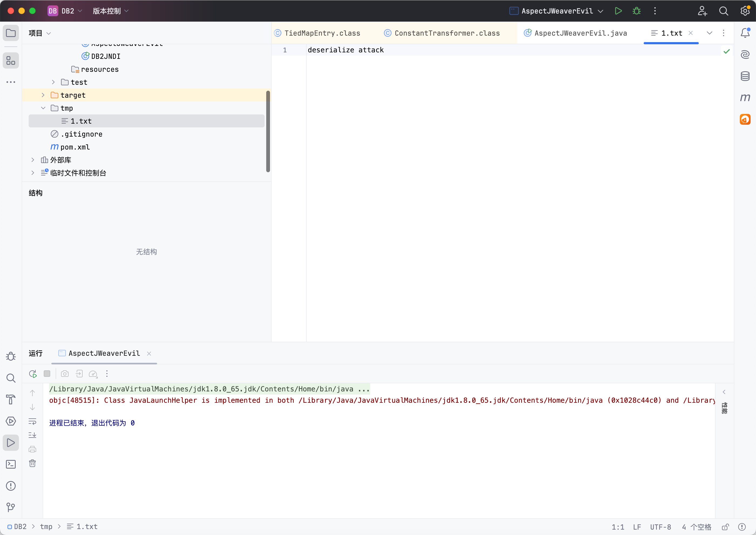Expand the test folder
This screenshot has height=535, width=756.
(x=53, y=82)
